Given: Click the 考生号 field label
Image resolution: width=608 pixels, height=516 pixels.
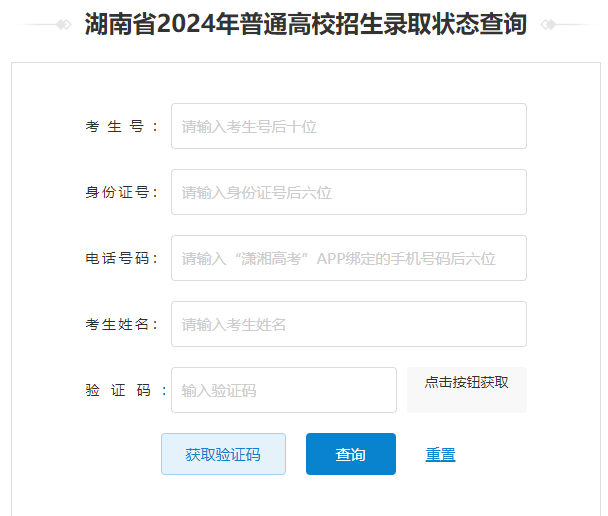Looking at the screenshot, I should 122,126.
